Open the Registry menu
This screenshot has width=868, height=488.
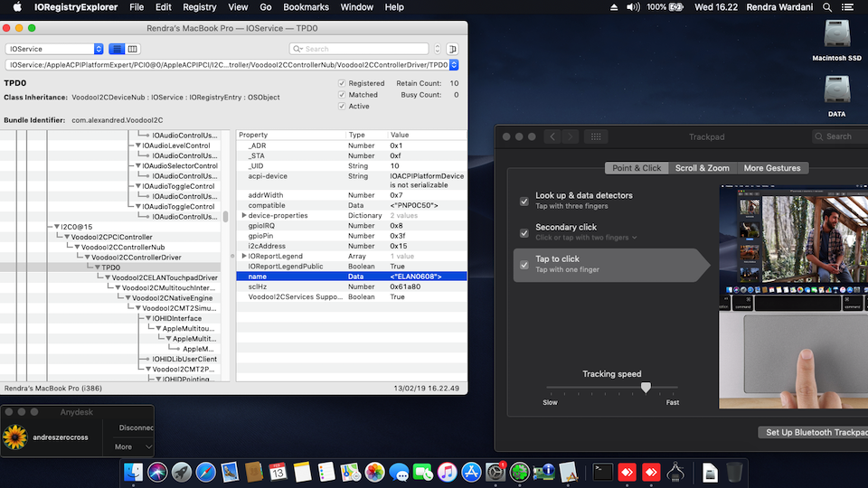tap(199, 7)
